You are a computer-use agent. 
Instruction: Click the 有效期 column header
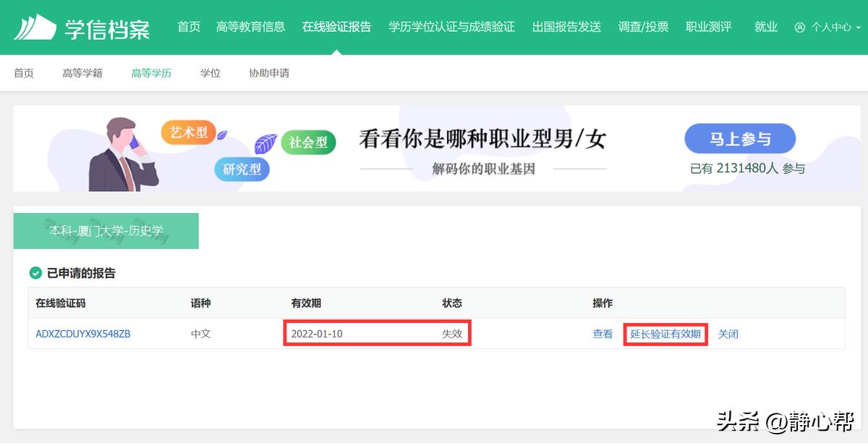pyautogui.click(x=306, y=303)
